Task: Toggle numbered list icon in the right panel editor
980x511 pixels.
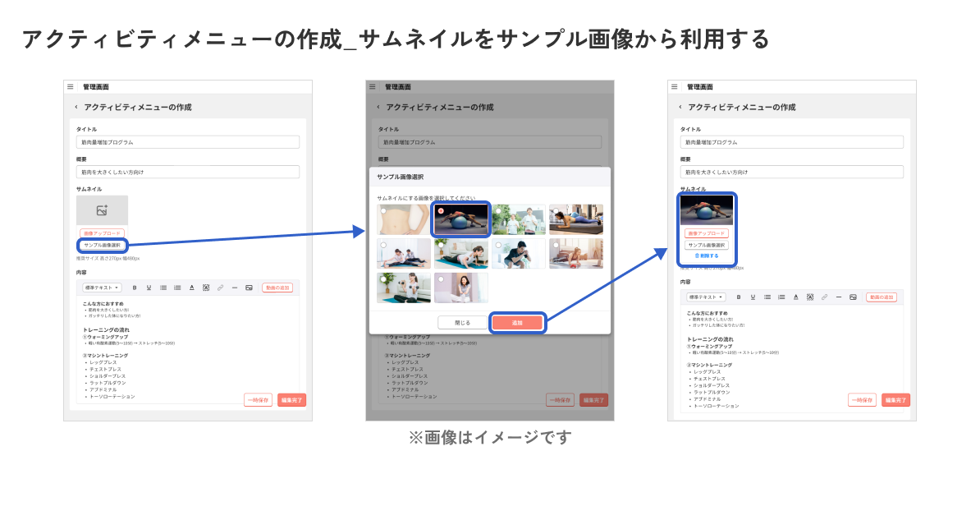Action: coord(781,297)
